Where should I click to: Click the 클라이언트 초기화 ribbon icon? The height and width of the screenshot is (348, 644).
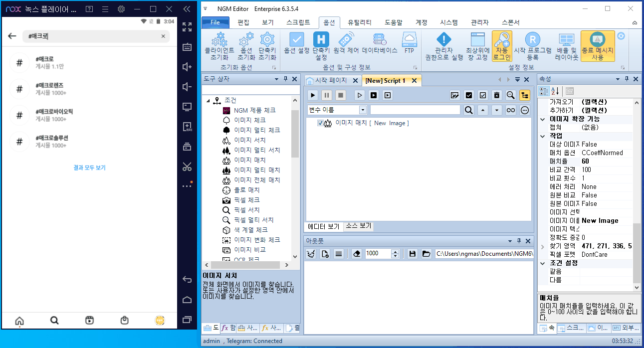[x=219, y=46]
